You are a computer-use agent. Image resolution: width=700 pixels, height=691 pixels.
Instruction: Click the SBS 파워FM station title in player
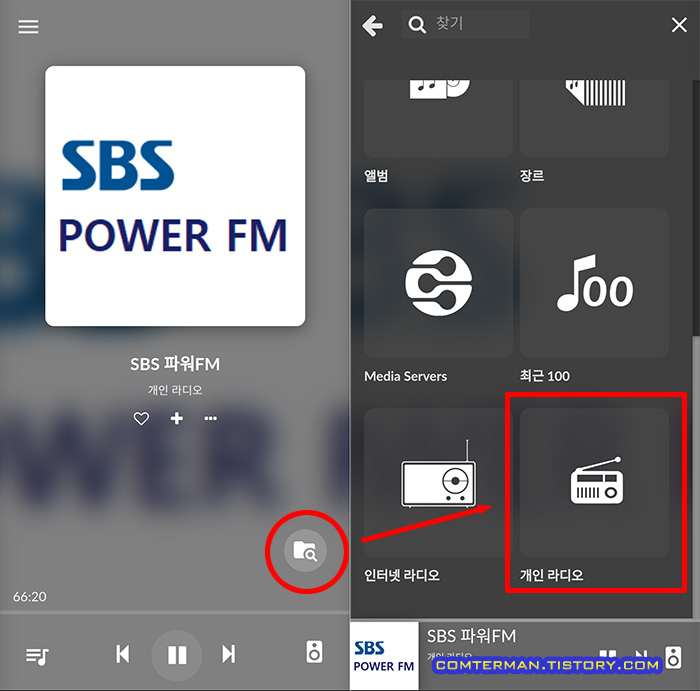(175, 364)
